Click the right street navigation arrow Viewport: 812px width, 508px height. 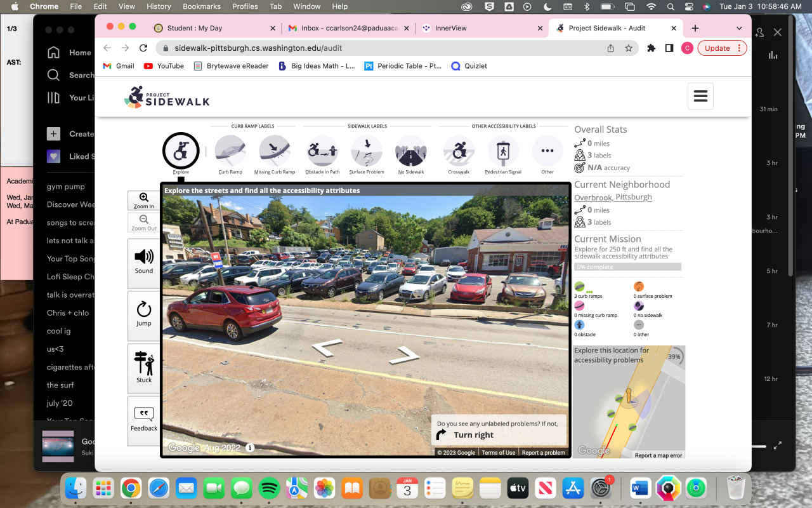[x=404, y=355]
